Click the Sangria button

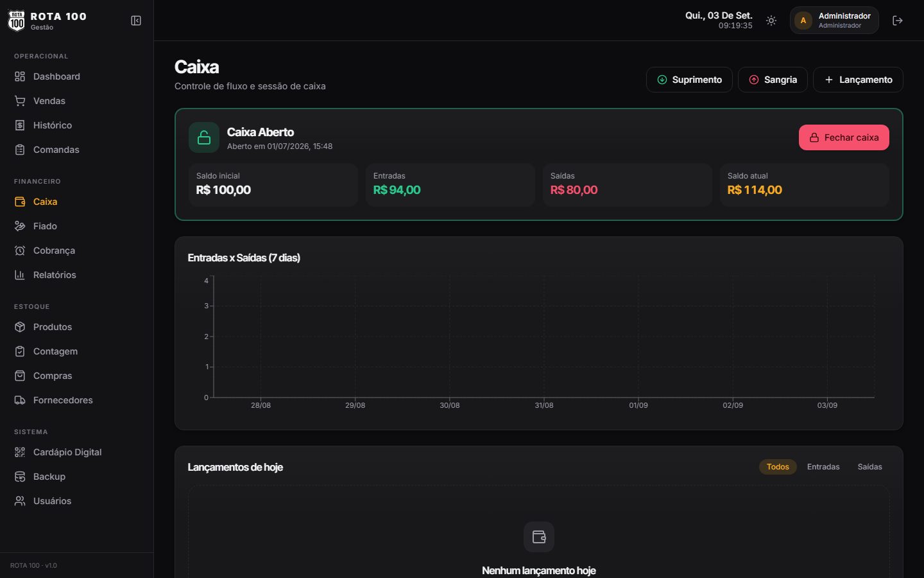[773, 80]
